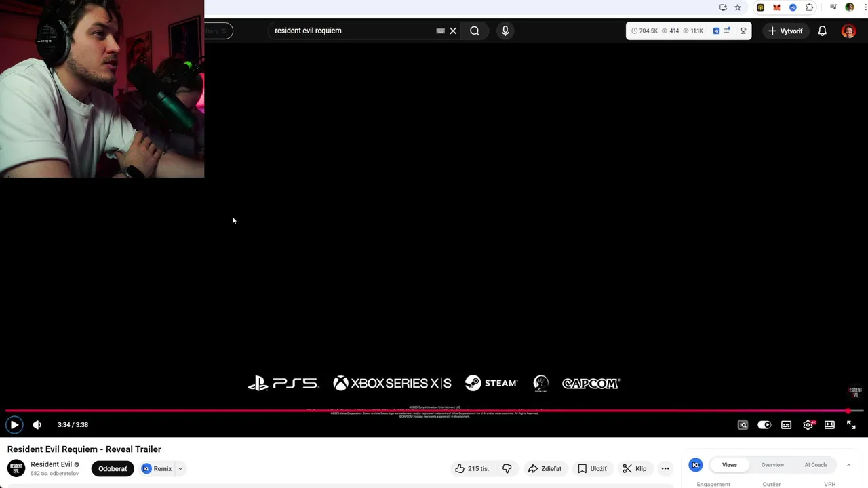This screenshot has height=488, width=868.
Task: Open the 4K video settings gear
Action: tap(808, 425)
